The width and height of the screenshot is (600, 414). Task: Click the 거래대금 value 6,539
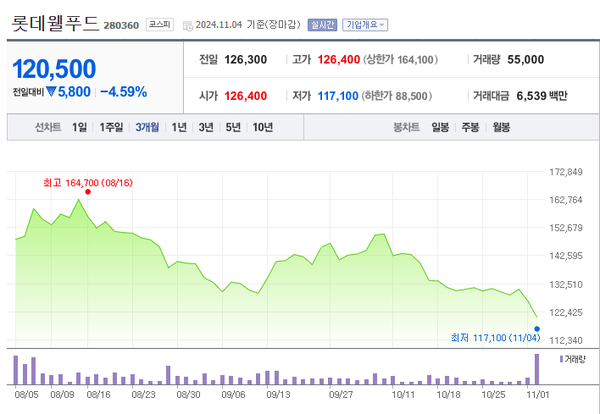[x=532, y=96]
